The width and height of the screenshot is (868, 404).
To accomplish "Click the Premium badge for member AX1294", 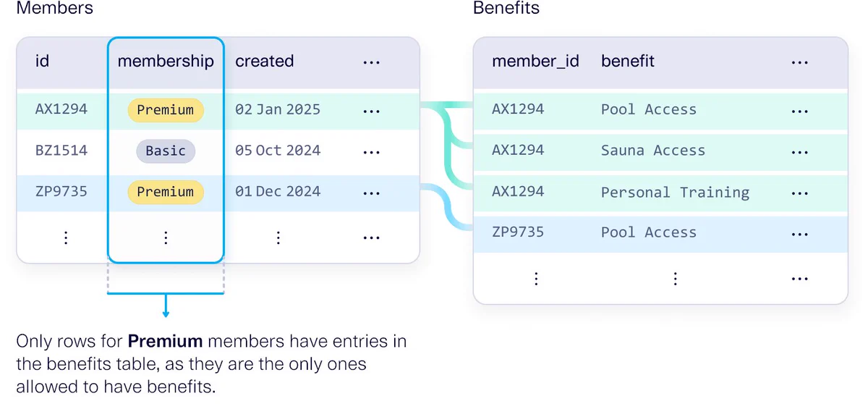I will pos(166,110).
